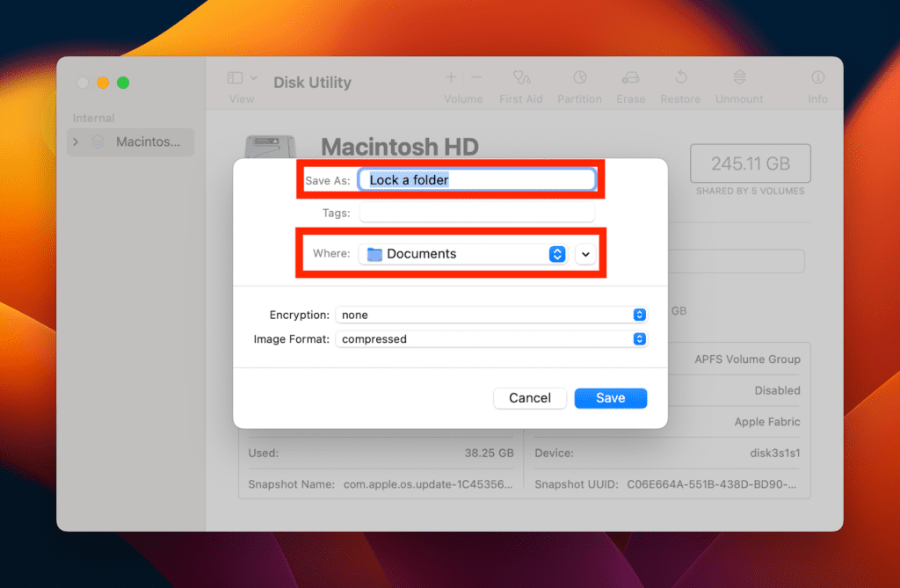Viewport: 900px width, 588px height.
Task: Click the Macintosh HD disk image icon
Action: click(270, 147)
